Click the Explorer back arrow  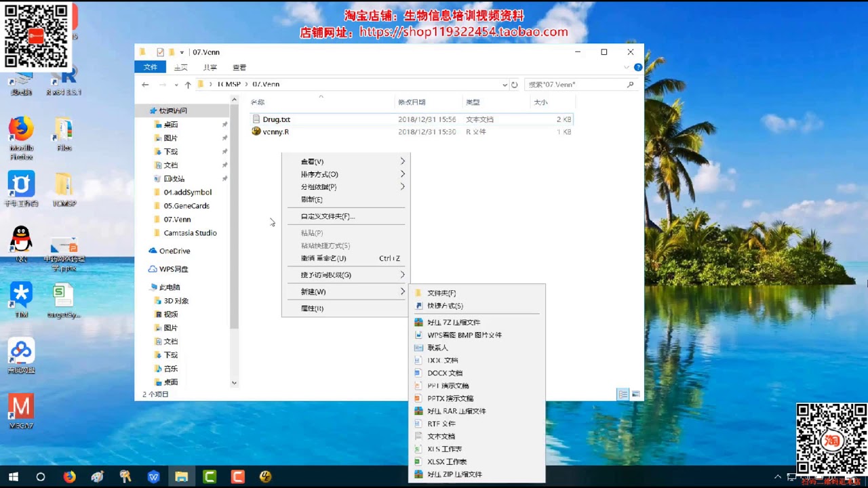click(x=145, y=85)
